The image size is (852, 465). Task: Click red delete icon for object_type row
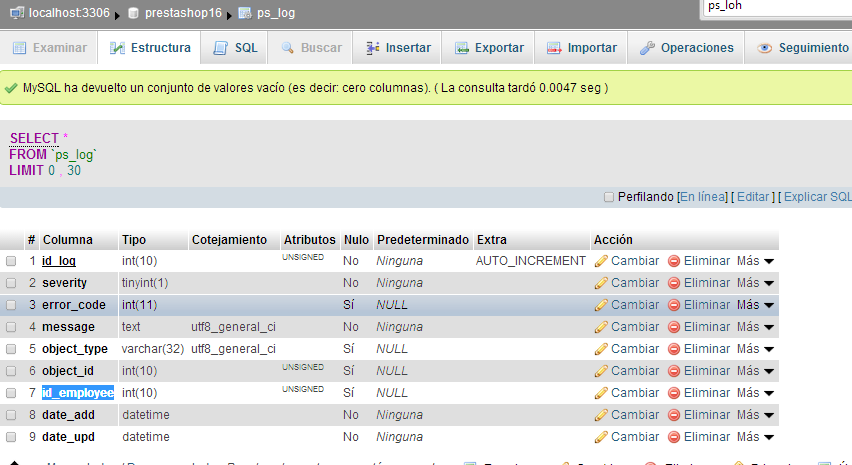pyautogui.click(x=674, y=349)
